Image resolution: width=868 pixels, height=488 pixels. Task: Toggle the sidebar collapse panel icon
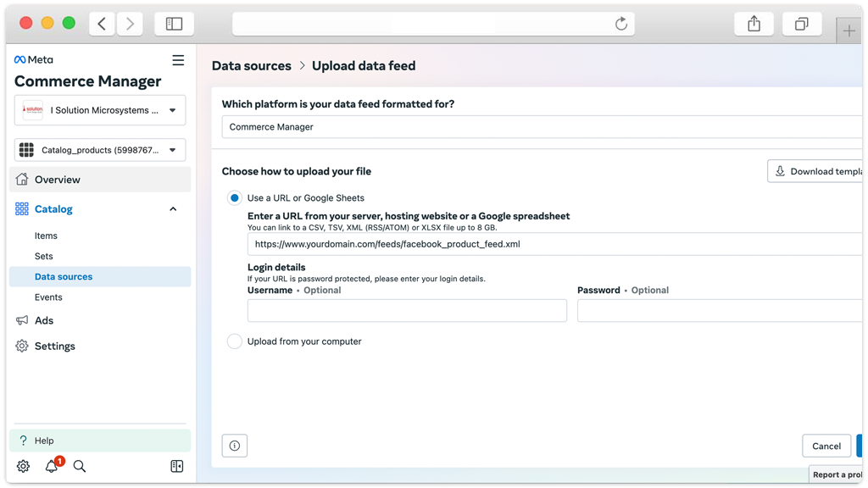click(176, 466)
